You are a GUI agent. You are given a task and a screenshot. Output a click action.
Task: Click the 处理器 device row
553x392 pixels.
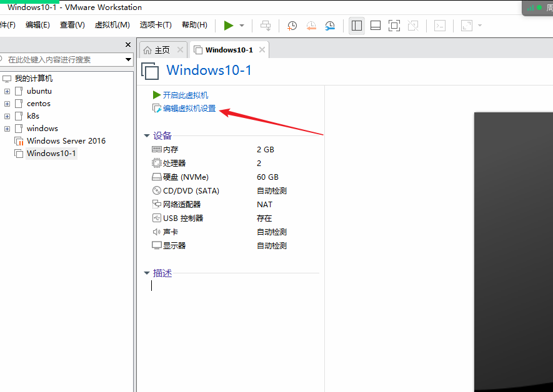coord(219,163)
